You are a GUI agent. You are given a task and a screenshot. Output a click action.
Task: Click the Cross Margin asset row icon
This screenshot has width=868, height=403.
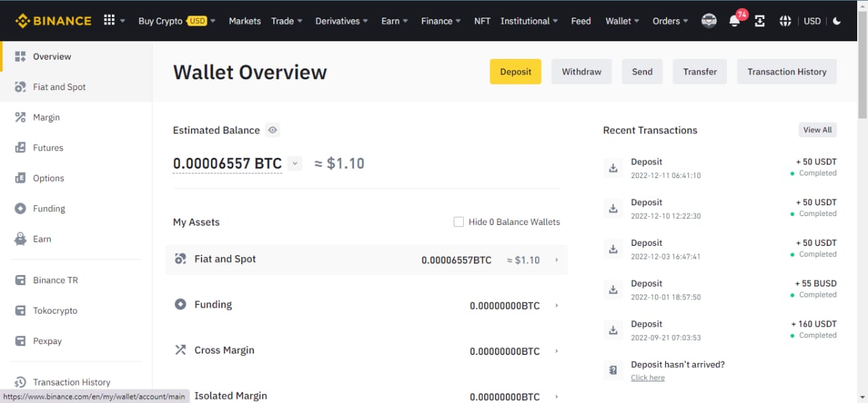tap(180, 350)
